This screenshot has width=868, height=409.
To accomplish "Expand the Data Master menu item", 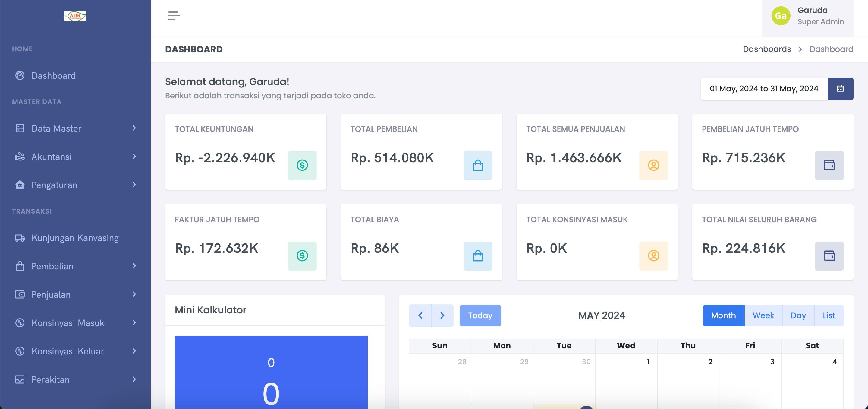I will (75, 128).
